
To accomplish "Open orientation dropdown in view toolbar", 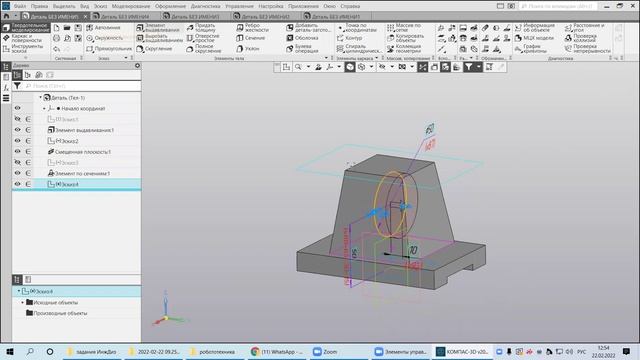I will [339, 67].
